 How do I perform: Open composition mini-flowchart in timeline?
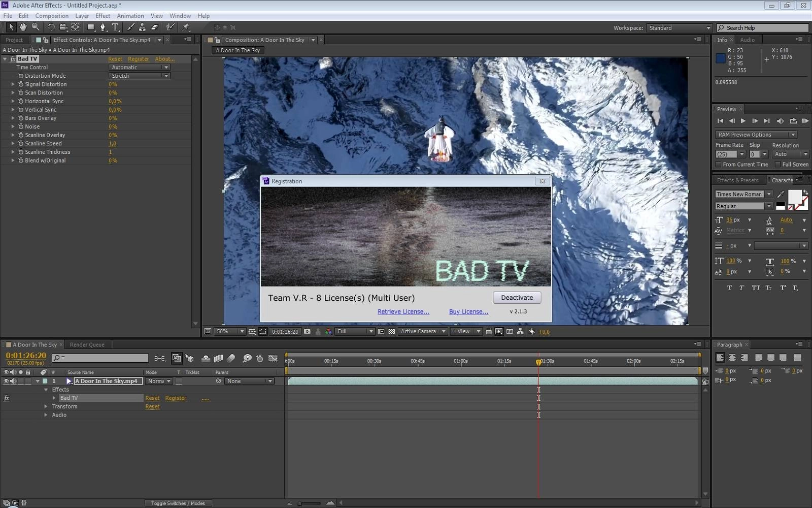[x=159, y=358]
